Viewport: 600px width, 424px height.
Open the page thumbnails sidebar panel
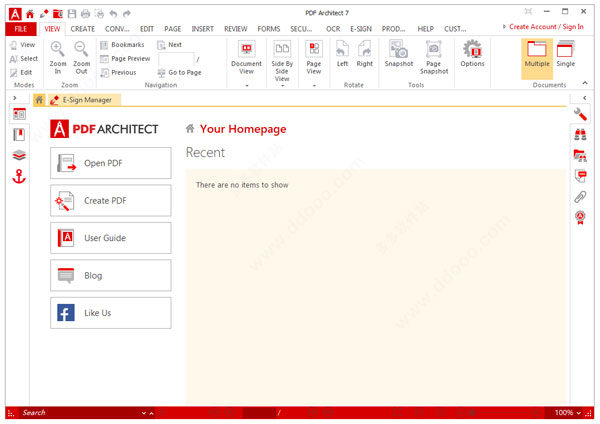[x=19, y=114]
